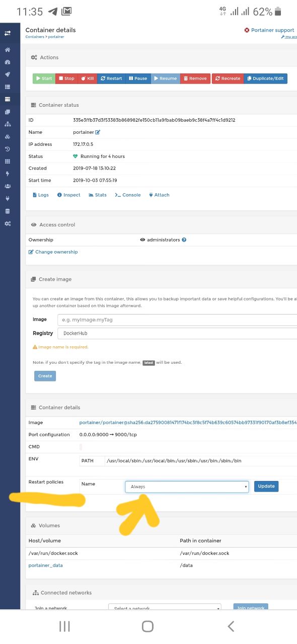297x644 pixels.
Task: Click the Attach link
Action: point(159,195)
